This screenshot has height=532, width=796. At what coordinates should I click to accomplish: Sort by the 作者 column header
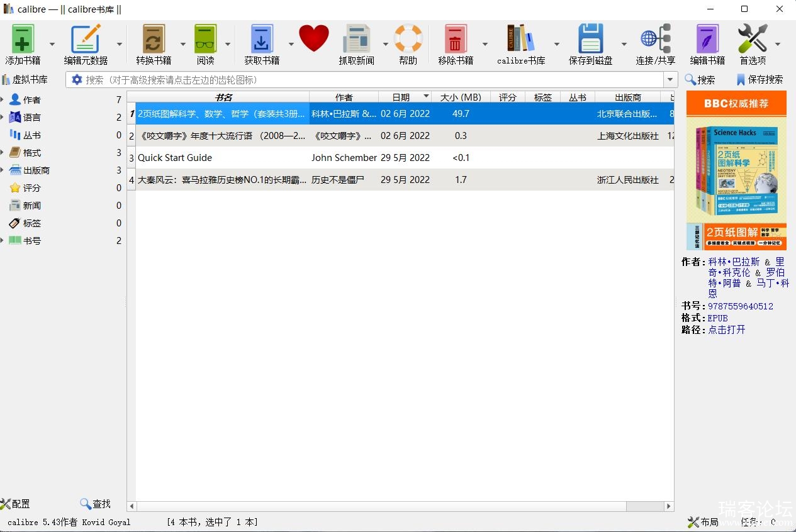point(344,97)
